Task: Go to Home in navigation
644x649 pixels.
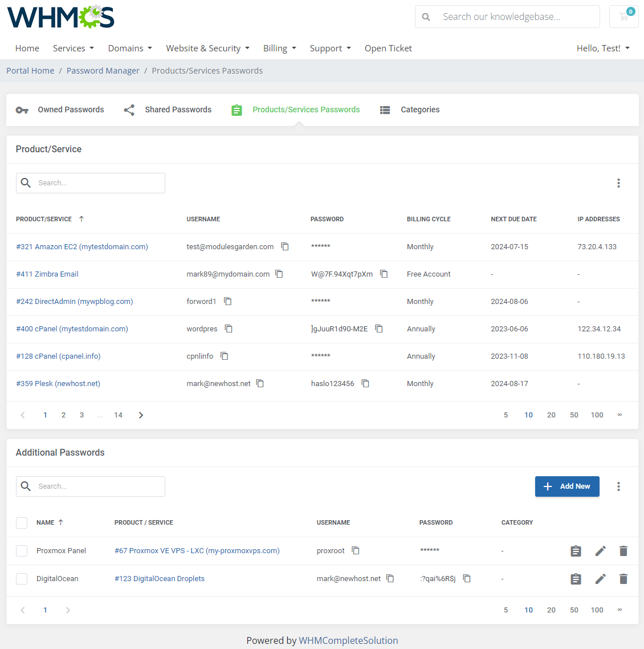Action: 27,48
